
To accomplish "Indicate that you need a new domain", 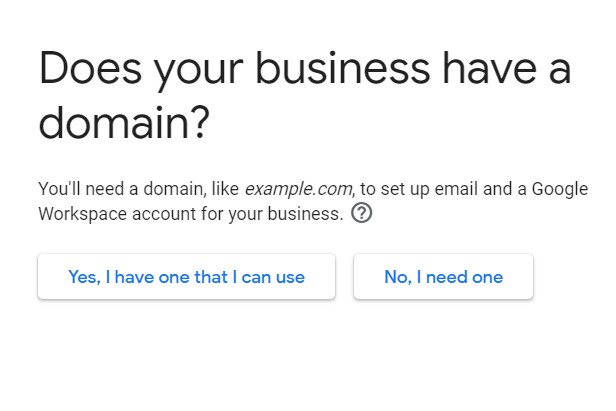I will click(x=443, y=277).
